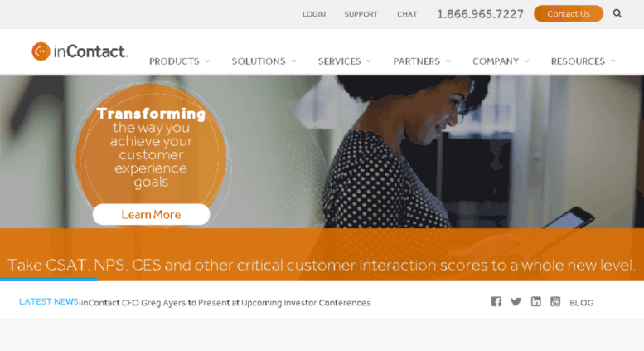Image resolution: width=644 pixels, height=351 pixels.
Task: Start a Chat from top bar
Action: coord(407,14)
